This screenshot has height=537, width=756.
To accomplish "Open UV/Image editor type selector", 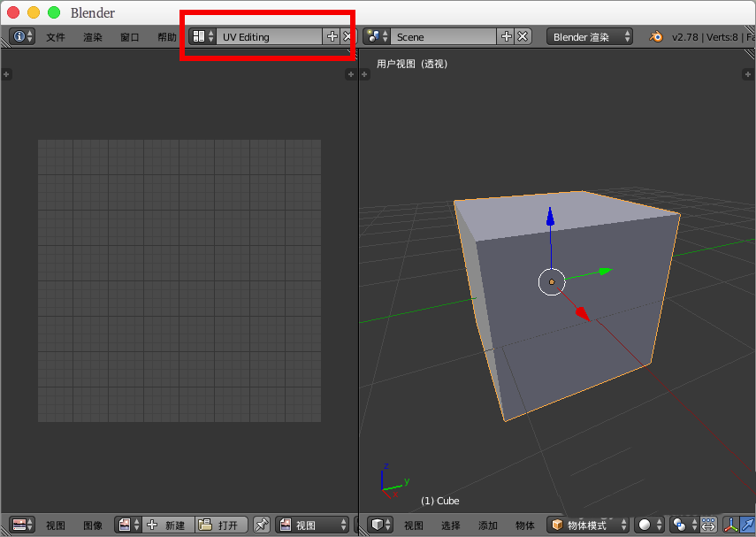I will click(22, 525).
